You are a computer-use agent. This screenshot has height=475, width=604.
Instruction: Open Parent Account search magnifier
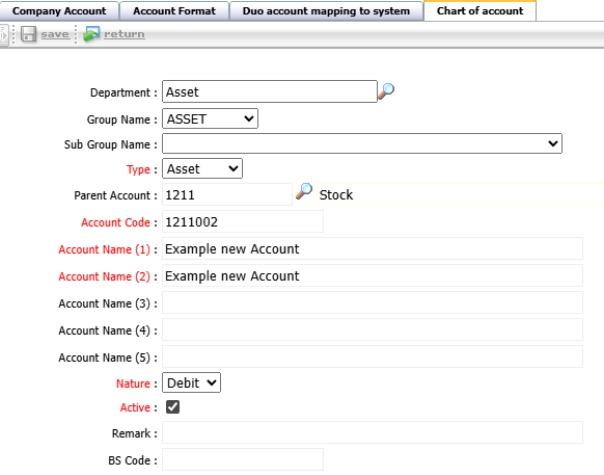pos(304,193)
